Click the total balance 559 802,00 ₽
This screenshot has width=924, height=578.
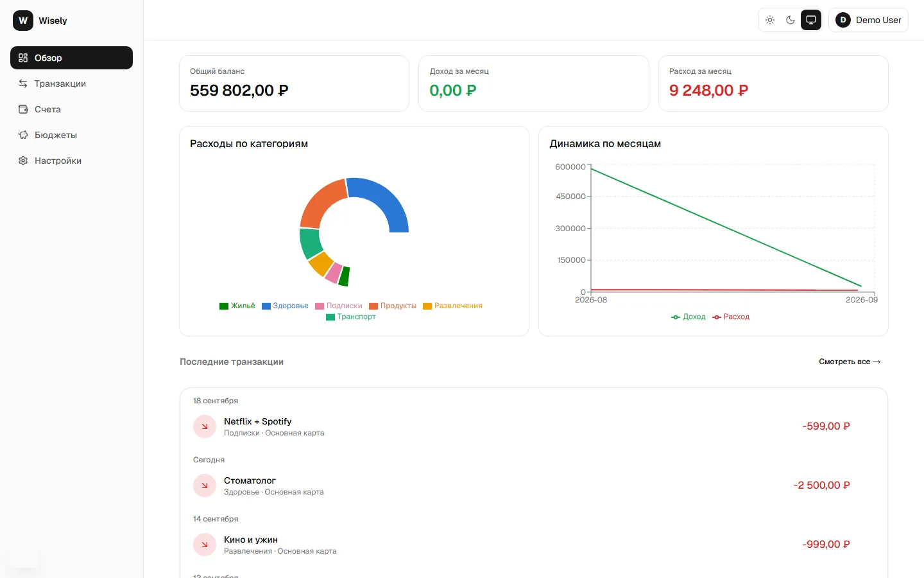239,91
